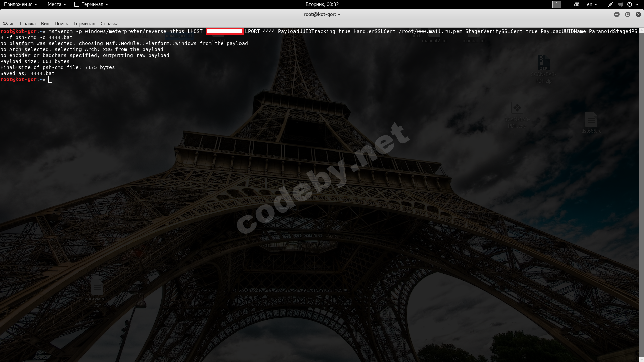Screen dimensions: 644x362
Task: Open the Приложения menu in top bar
Action: click(x=20, y=4)
